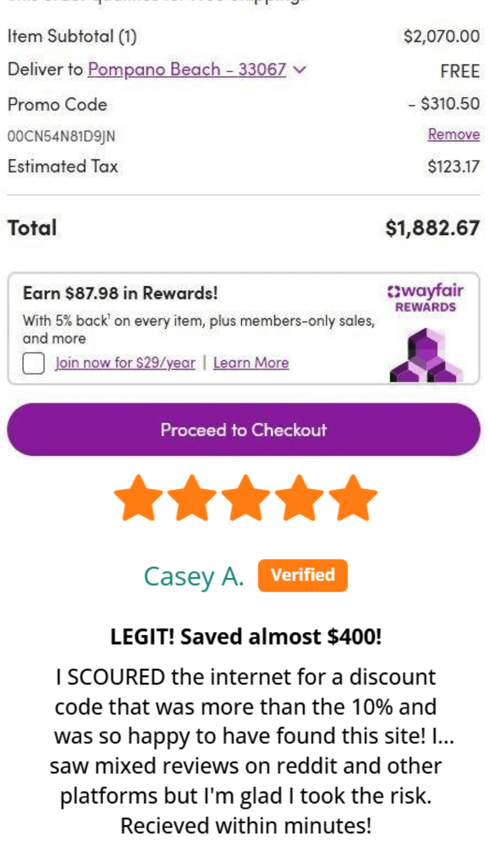488x868 pixels.
Task: Click the review title "LEGIT! Saved almost $400!"
Action: 246,636
